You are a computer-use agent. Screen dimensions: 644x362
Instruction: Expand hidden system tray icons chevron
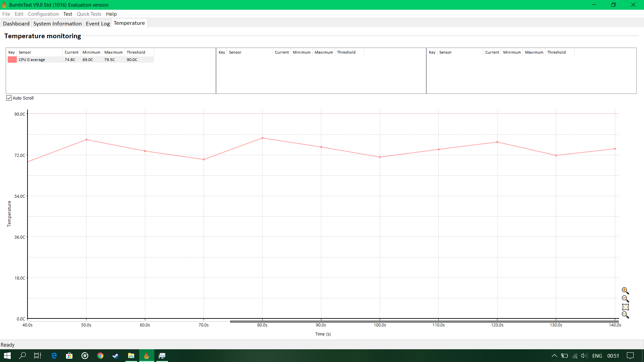pyautogui.click(x=554, y=356)
